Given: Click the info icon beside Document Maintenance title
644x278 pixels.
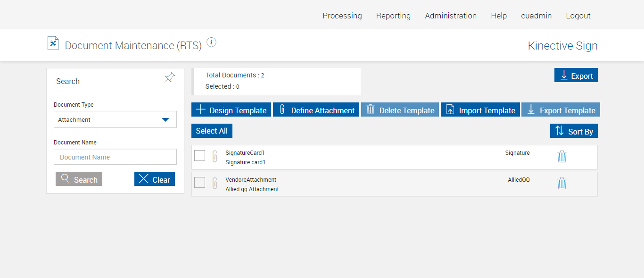Looking at the screenshot, I should pyautogui.click(x=212, y=42).
